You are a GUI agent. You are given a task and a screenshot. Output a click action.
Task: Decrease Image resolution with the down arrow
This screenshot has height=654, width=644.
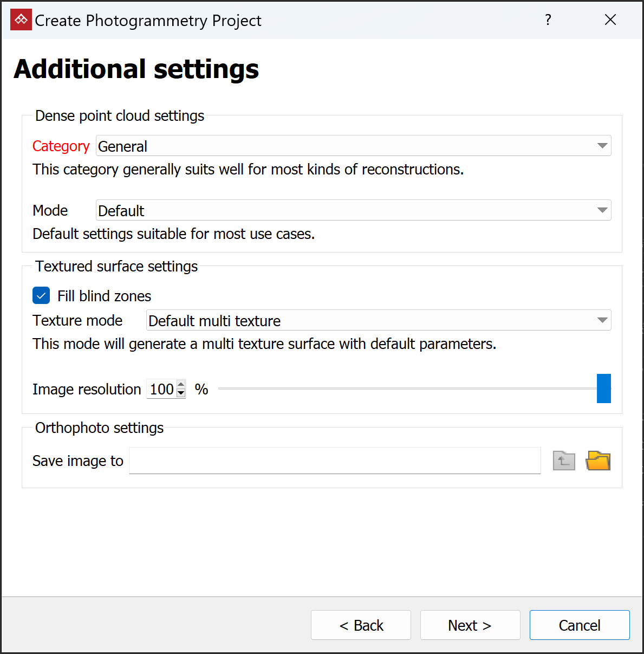point(181,393)
